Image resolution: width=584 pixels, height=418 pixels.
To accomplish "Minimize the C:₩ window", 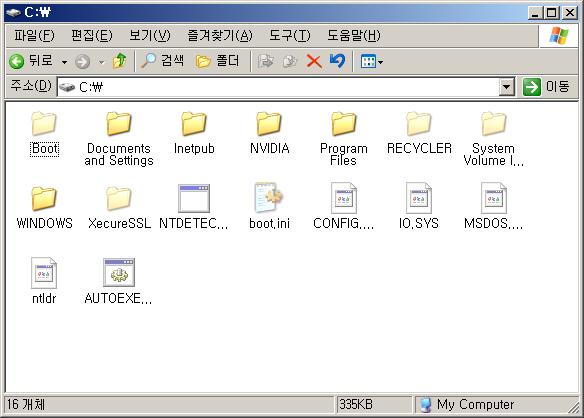I will 535,13.
